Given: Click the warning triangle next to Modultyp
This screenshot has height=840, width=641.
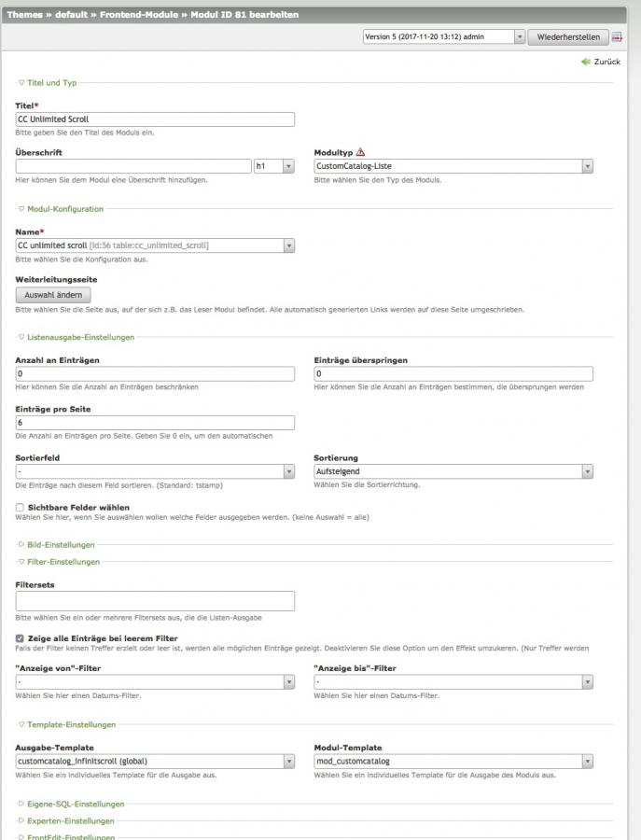Looking at the screenshot, I should coord(360,152).
